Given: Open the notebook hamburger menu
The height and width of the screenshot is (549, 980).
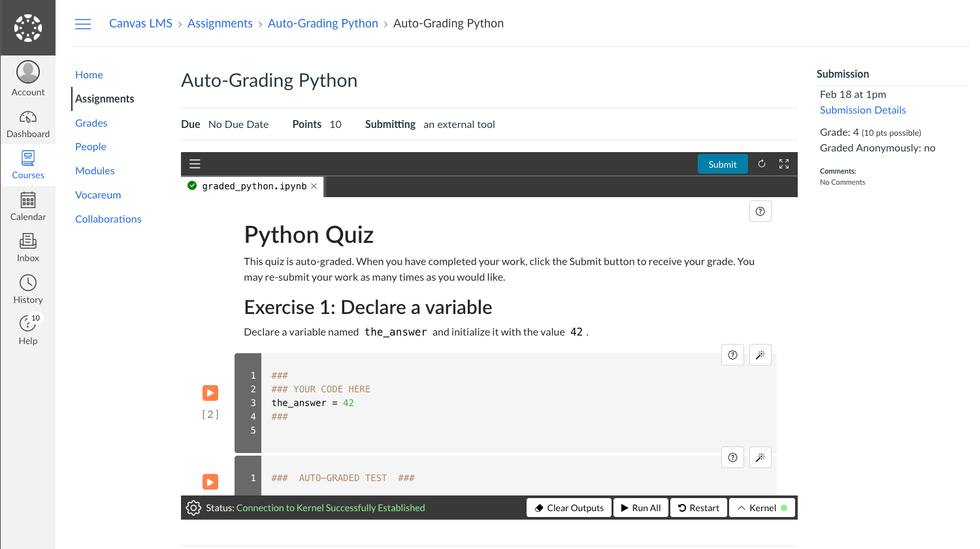Looking at the screenshot, I should point(195,165).
